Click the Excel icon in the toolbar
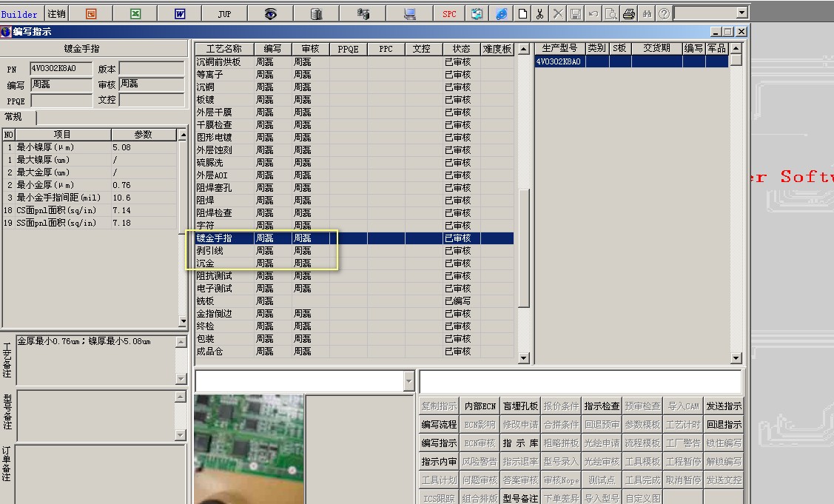The height and width of the screenshot is (504, 834). tap(135, 14)
